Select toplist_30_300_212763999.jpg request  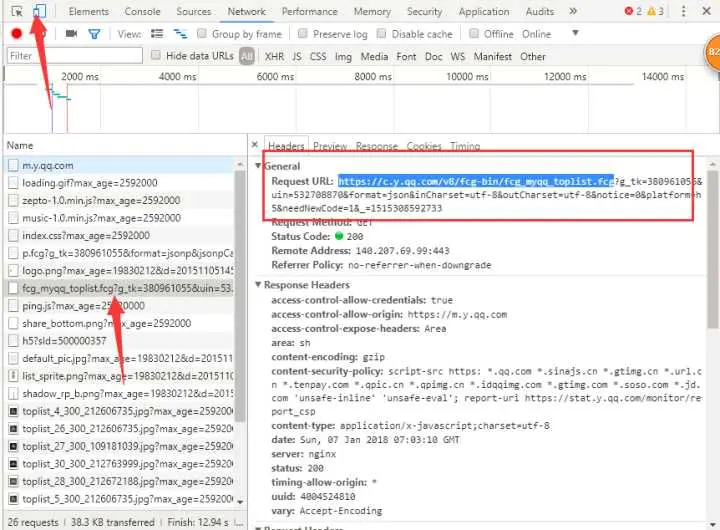120,464
